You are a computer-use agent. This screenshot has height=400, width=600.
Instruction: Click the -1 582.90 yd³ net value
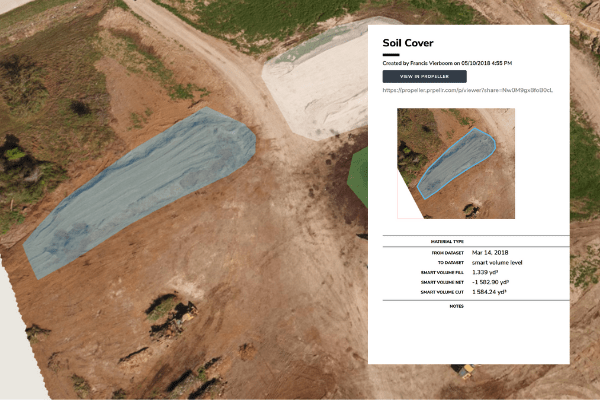click(x=491, y=282)
